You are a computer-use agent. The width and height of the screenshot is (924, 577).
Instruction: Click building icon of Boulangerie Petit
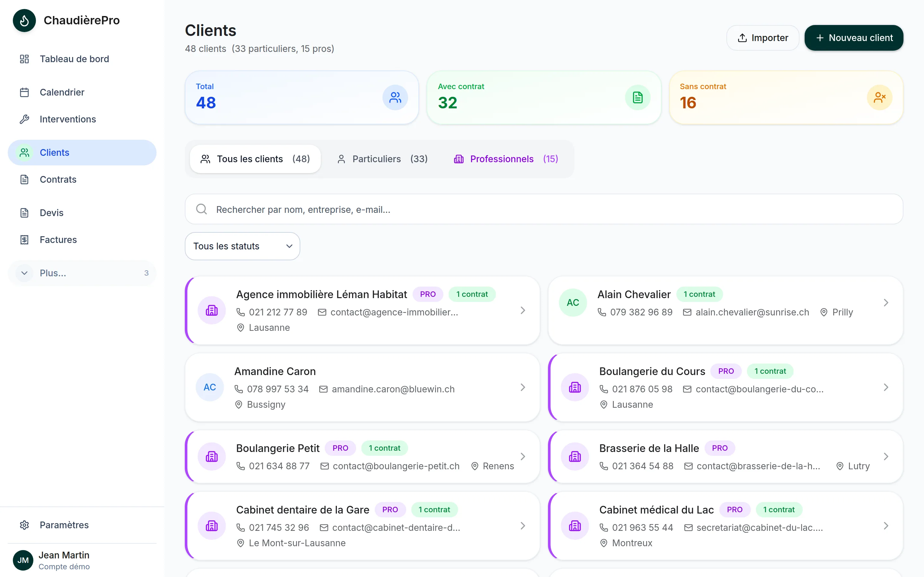coord(211,456)
